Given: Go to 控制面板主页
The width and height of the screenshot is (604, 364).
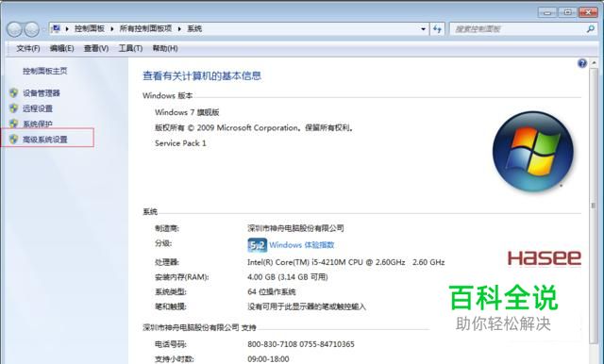Looking at the screenshot, I should pyautogui.click(x=44, y=71).
